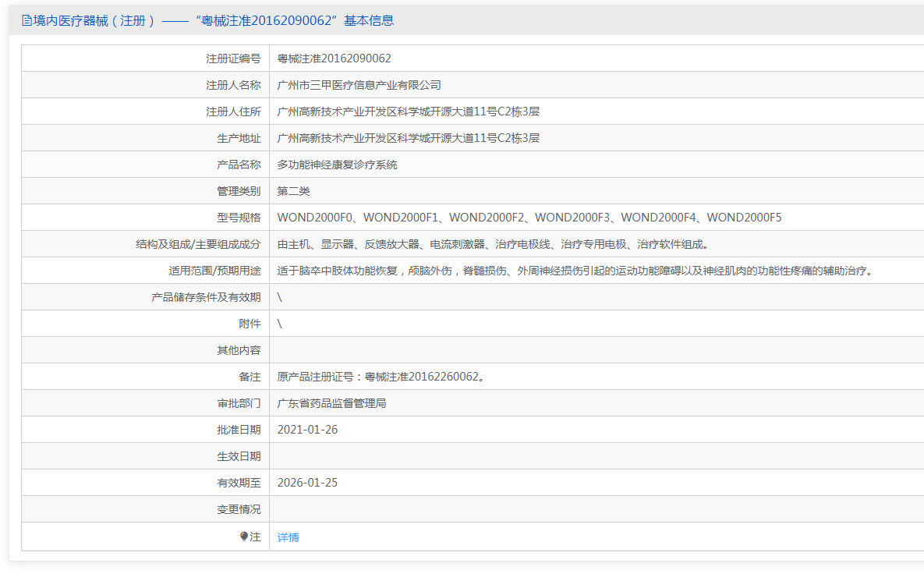Viewport: 924px width, 581px height.
Task: Click the 生效日期 row label
Action: pos(239,456)
